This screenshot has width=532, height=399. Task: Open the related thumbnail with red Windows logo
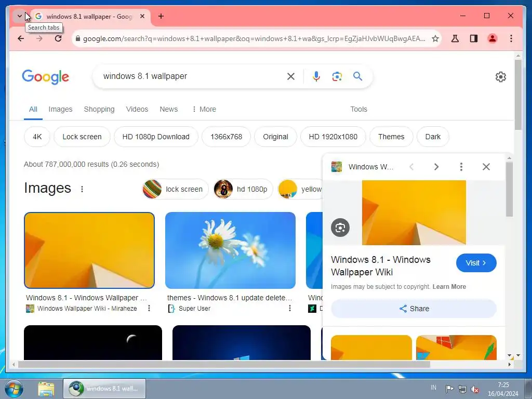456,348
